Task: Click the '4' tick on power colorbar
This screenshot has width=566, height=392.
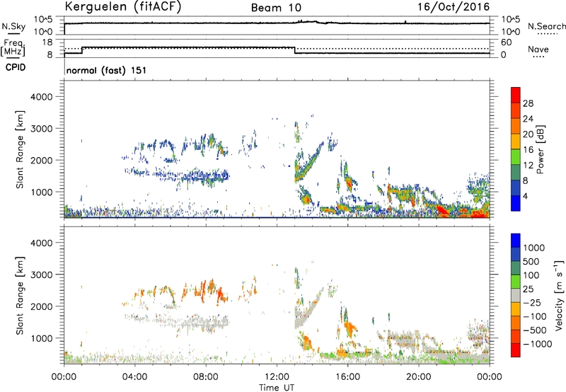Action: 526,196
